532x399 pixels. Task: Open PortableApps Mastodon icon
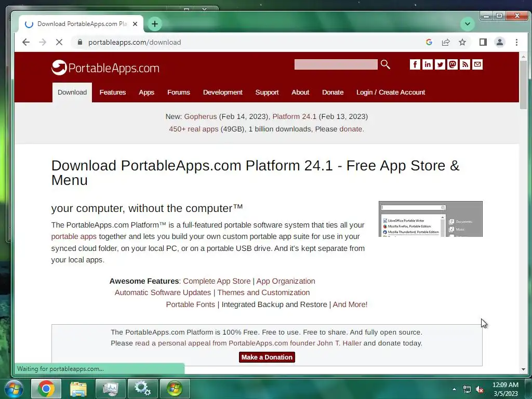(x=453, y=64)
